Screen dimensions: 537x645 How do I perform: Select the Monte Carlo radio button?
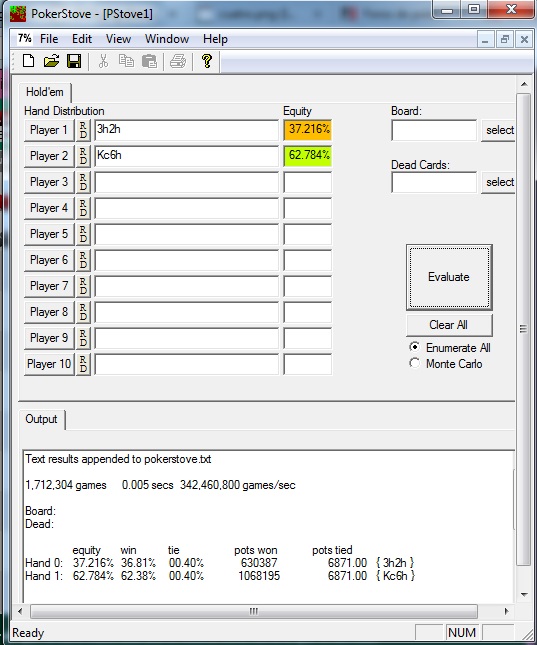[415, 363]
